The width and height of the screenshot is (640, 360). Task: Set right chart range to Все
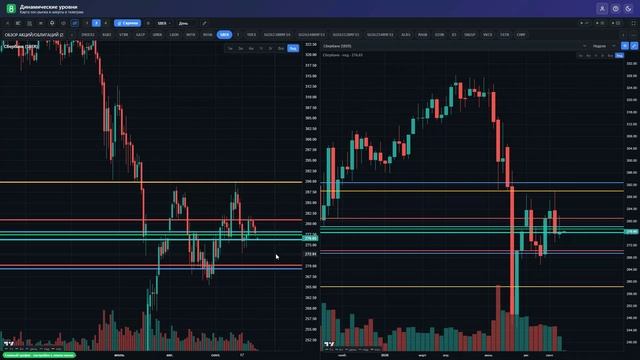[x=610, y=56]
